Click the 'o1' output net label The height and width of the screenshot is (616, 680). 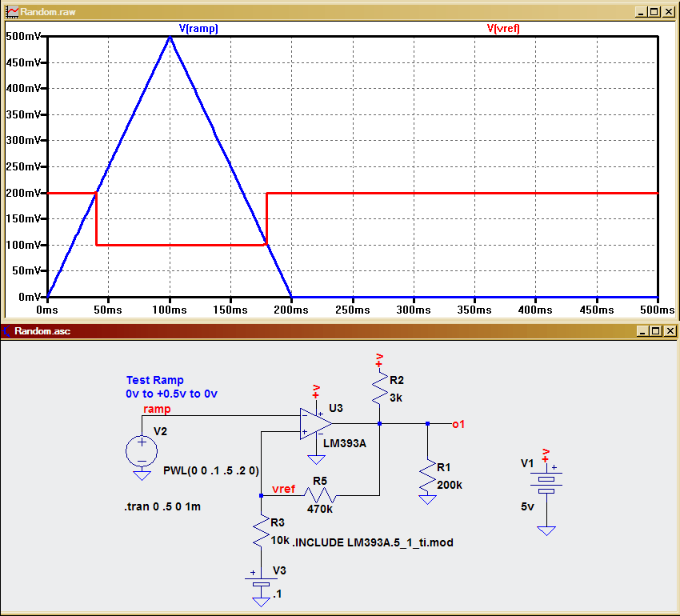(458, 424)
